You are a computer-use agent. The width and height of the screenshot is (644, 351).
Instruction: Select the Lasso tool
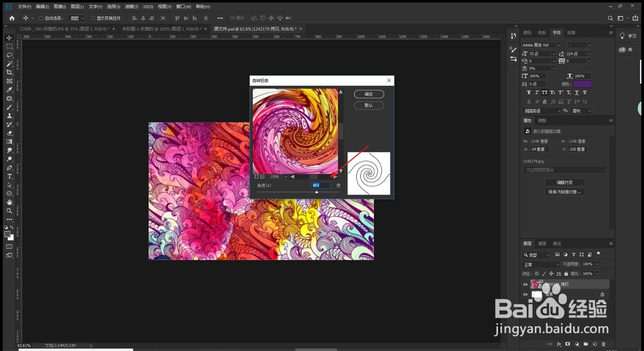click(x=9, y=55)
